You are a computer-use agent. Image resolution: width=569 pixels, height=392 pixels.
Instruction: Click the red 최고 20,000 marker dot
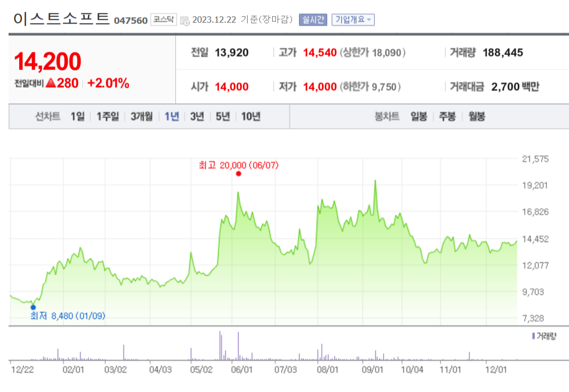pos(239,174)
